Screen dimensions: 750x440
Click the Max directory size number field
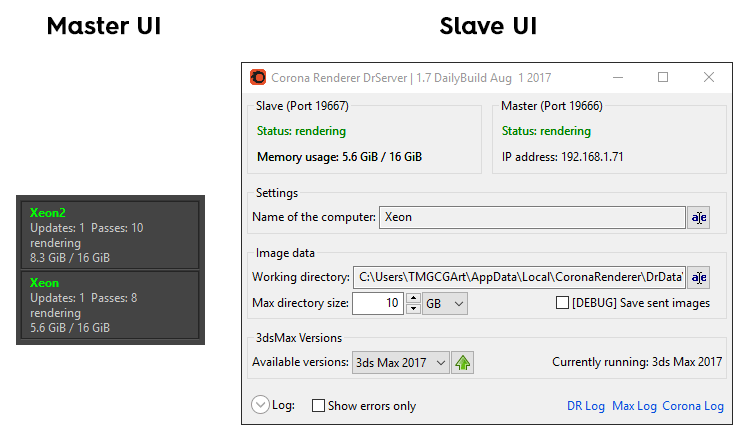click(x=379, y=303)
